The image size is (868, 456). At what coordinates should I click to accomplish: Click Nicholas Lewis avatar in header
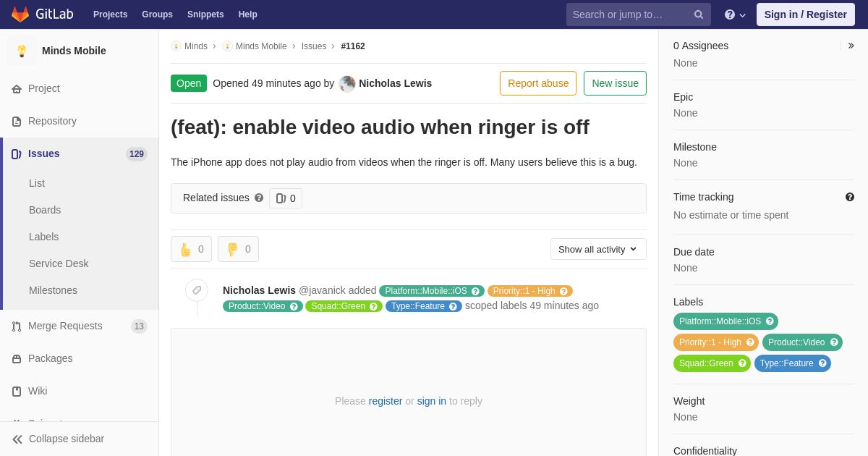347,84
